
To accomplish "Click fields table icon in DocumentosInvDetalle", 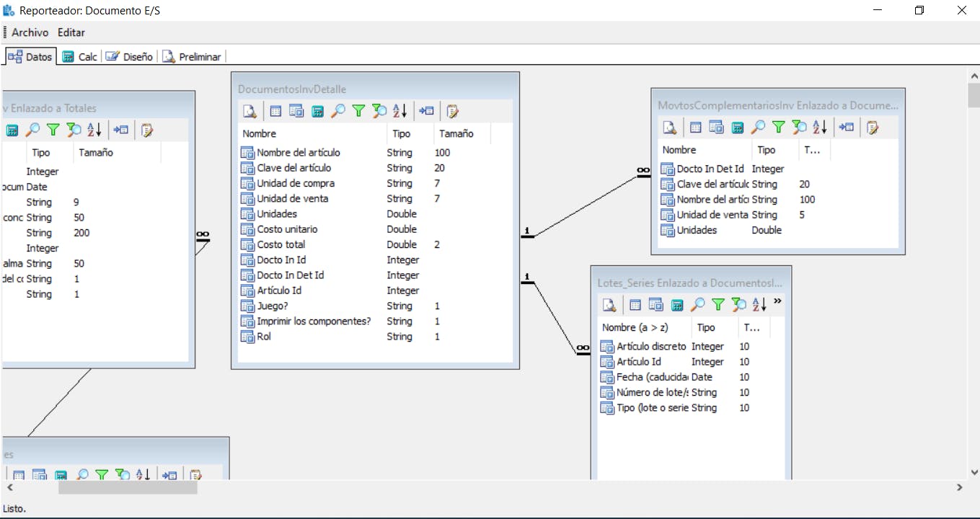I will click(x=275, y=111).
